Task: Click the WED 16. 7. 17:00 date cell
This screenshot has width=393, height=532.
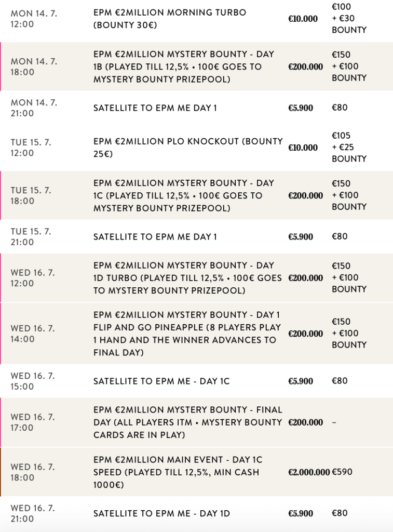Action: coord(33,422)
